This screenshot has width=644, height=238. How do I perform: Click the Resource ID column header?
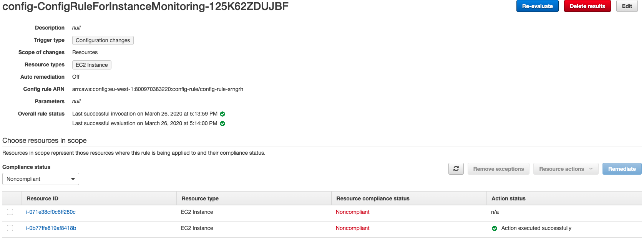point(42,198)
